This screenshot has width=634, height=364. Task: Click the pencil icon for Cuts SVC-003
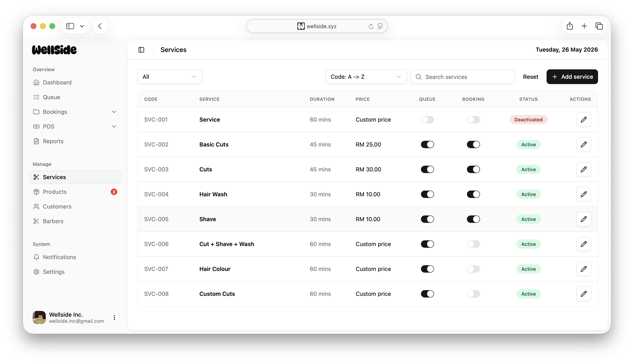click(x=584, y=169)
